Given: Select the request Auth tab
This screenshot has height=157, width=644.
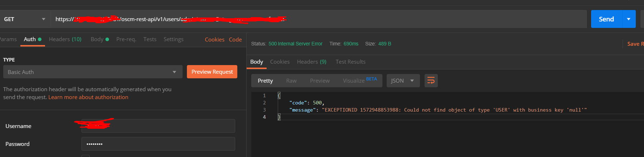Looking at the screenshot, I should pyautogui.click(x=33, y=39).
